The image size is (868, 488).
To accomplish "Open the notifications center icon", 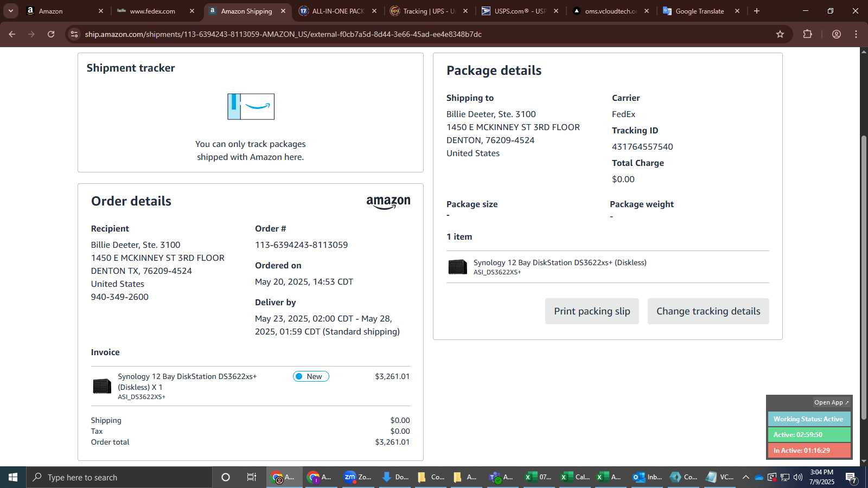I will (851, 477).
